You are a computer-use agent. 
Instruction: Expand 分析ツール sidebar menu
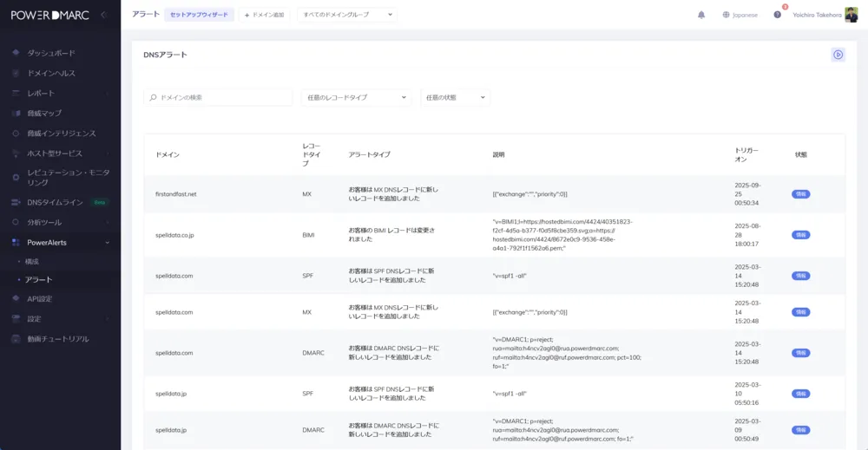click(44, 222)
